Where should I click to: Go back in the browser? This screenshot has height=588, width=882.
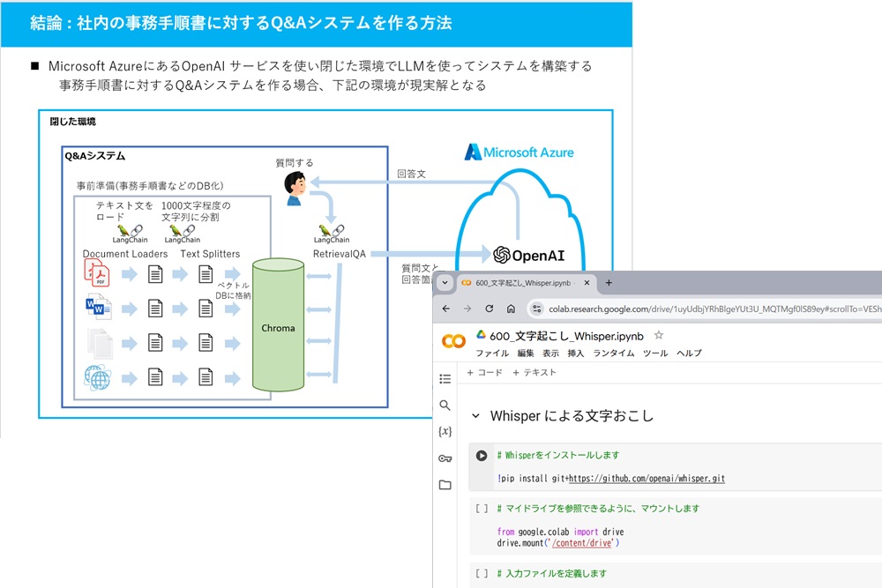pos(446,309)
